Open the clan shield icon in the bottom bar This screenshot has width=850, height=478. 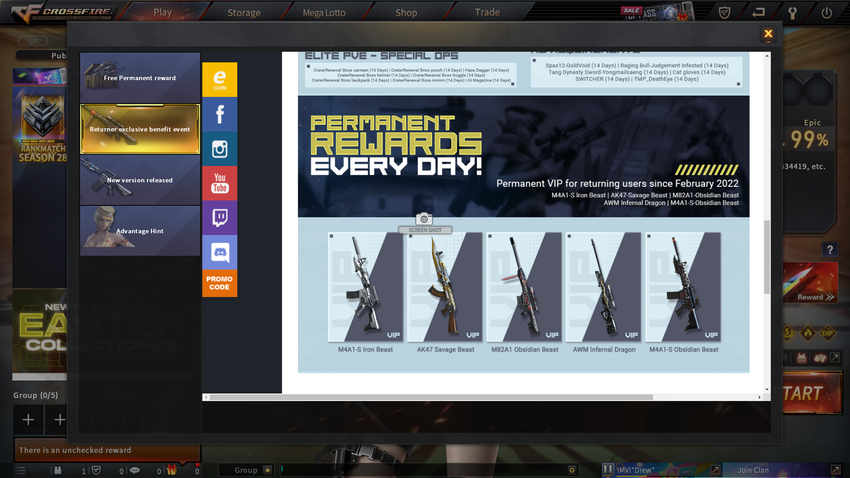pos(96,470)
